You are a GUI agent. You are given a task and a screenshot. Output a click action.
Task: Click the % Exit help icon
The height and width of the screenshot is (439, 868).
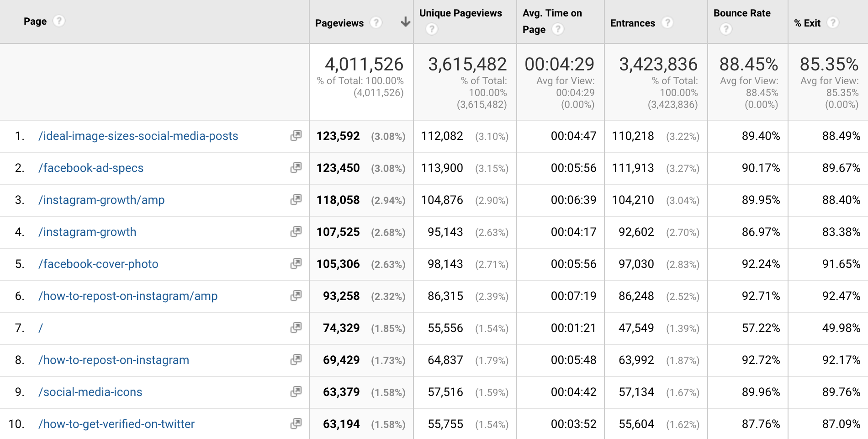point(835,22)
